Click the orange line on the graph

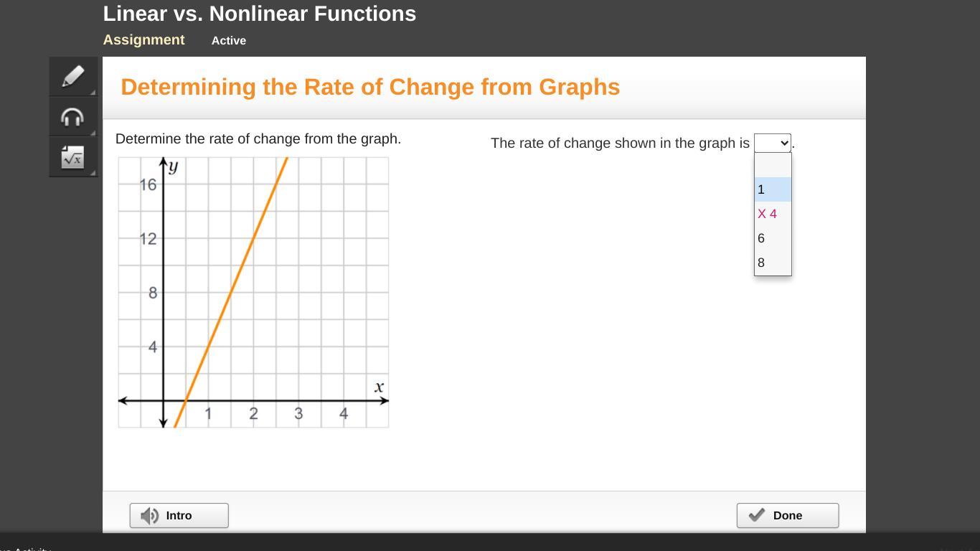point(231,292)
